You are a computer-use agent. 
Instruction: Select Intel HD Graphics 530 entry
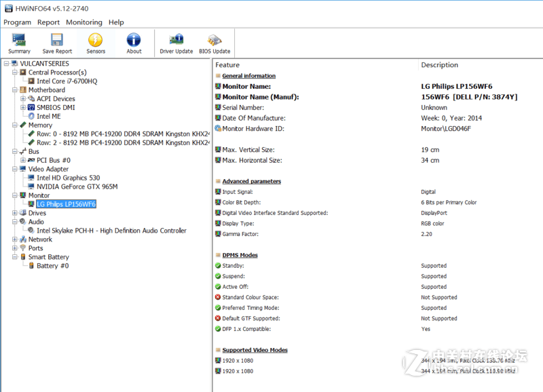tap(68, 178)
